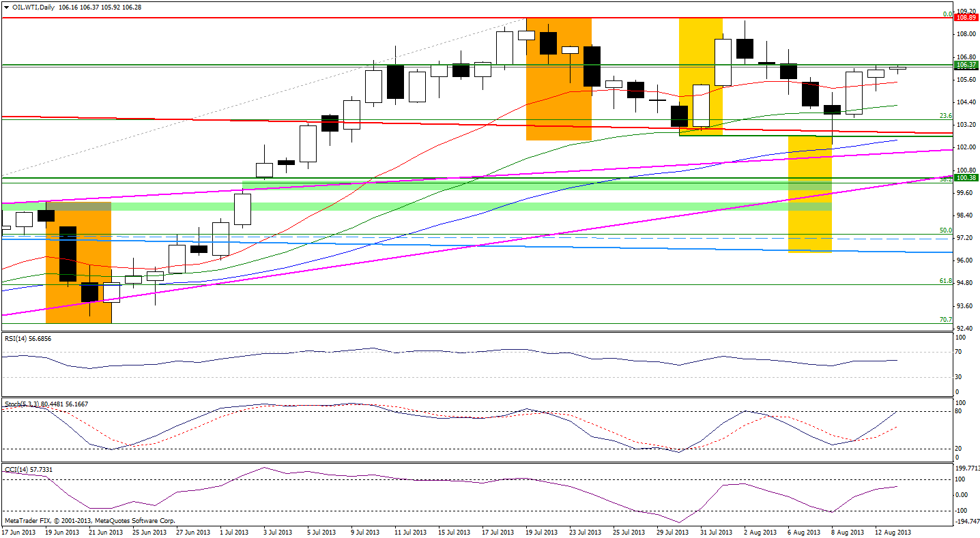Click the 80 level on Stochastic axis
The height and width of the screenshot is (538, 980).
tap(959, 411)
